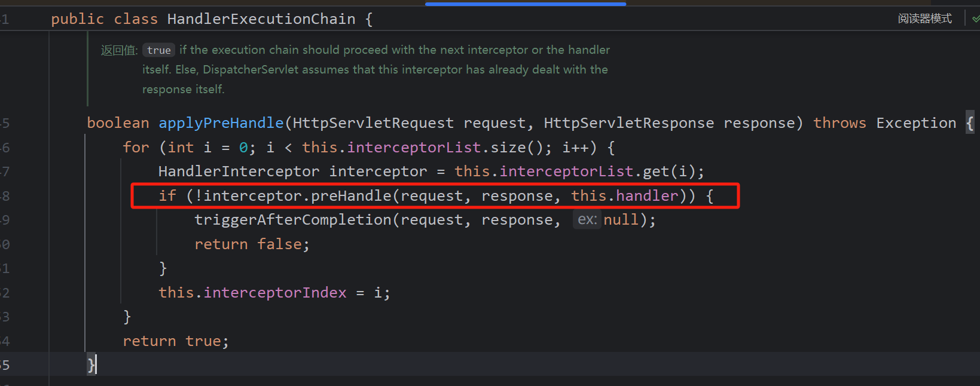Click the 0 literal in loop initializer
The width and height of the screenshot is (980, 386).
pos(243,148)
